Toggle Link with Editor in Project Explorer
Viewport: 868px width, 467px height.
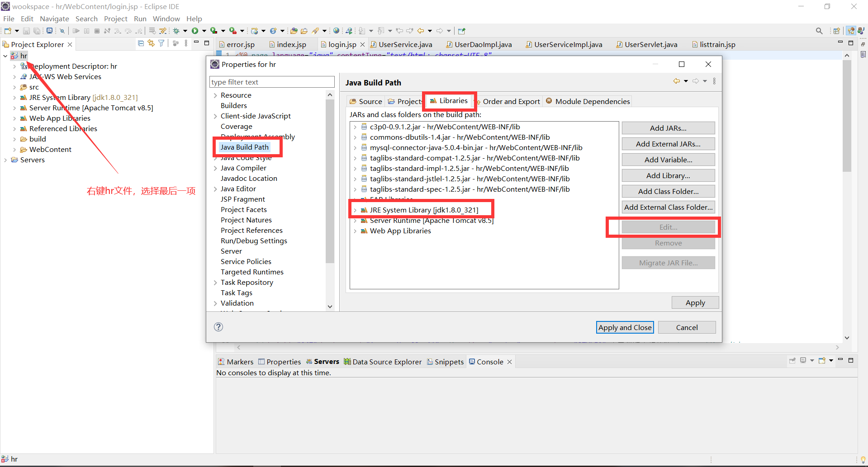[x=151, y=43]
